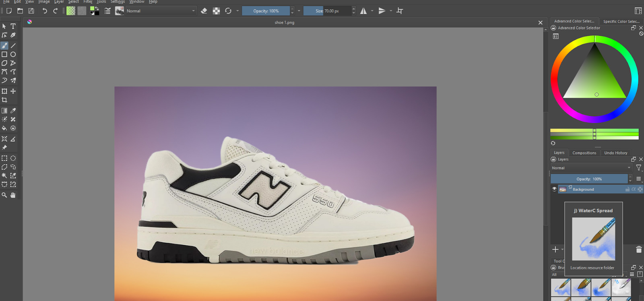
Task: Select the Ellipse tool
Action: (x=13, y=54)
